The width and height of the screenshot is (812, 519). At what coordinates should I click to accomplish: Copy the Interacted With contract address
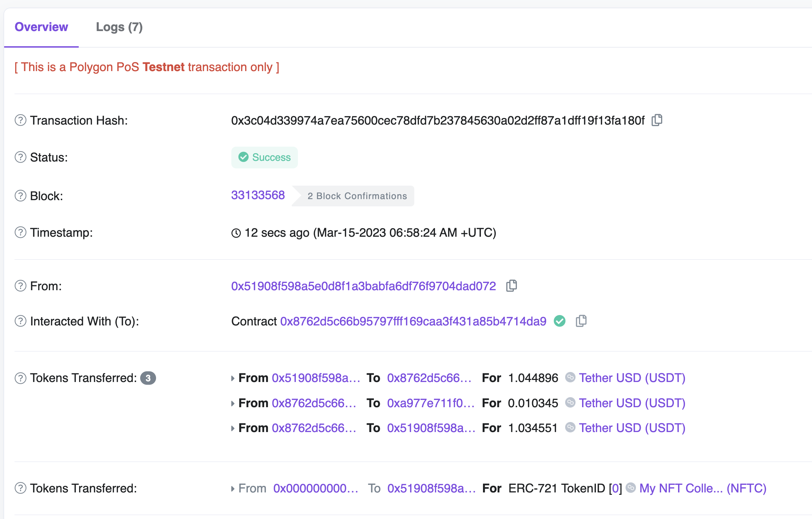[x=581, y=321]
